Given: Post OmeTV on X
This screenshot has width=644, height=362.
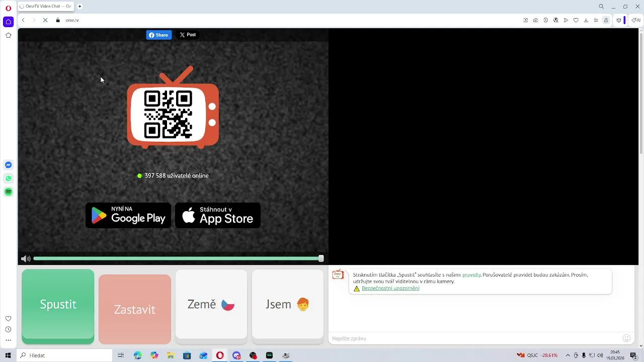Looking at the screenshot, I should point(188,35).
